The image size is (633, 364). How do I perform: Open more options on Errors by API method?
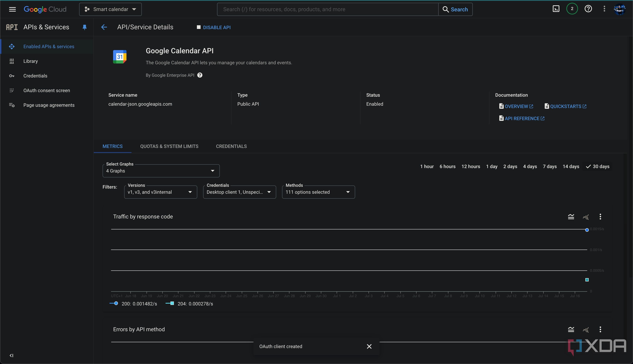pyautogui.click(x=600, y=330)
